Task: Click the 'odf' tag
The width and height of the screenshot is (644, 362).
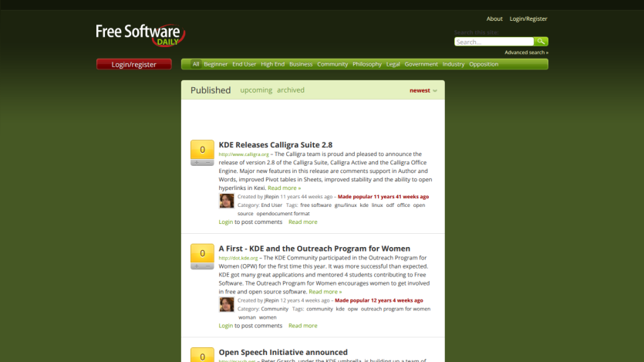Action: click(x=389, y=205)
